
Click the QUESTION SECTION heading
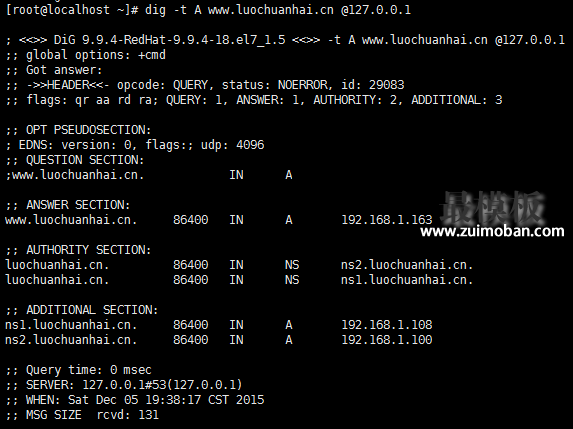(75, 160)
